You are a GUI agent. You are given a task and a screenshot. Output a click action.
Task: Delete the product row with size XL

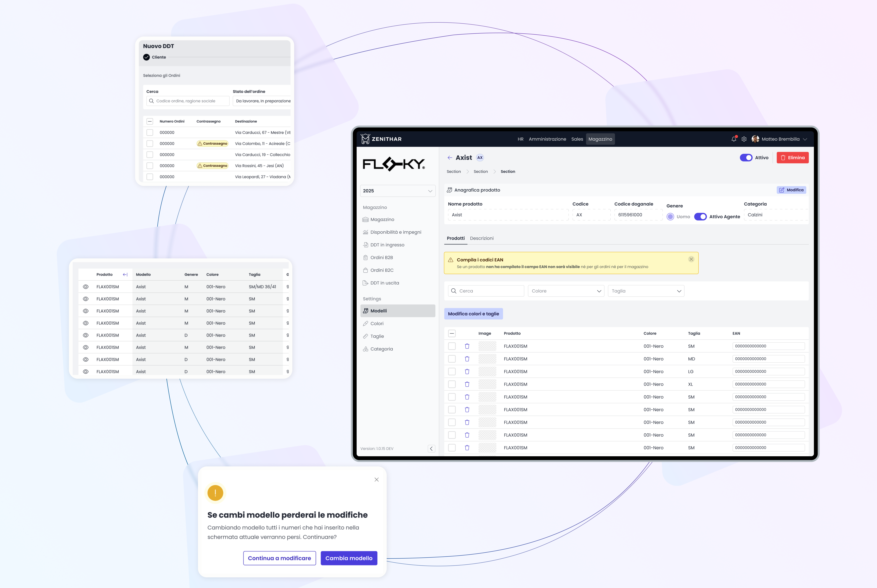[467, 384]
